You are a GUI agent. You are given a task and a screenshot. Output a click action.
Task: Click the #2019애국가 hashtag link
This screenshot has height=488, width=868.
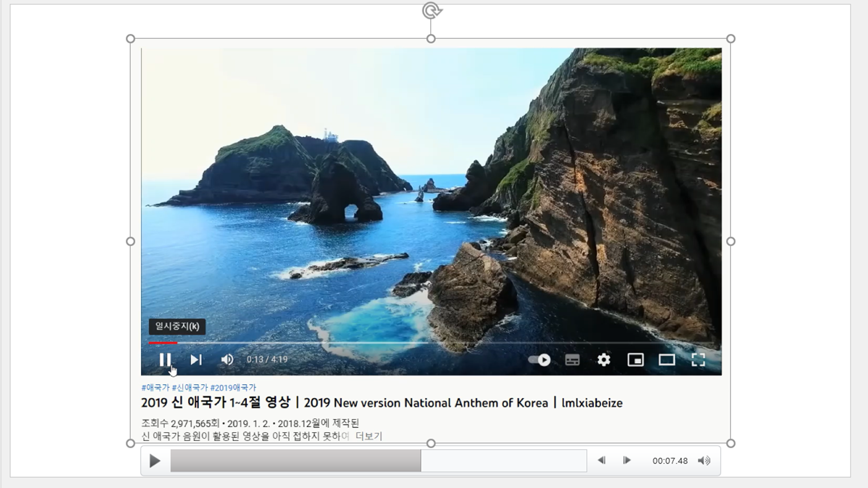click(x=233, y=388)
